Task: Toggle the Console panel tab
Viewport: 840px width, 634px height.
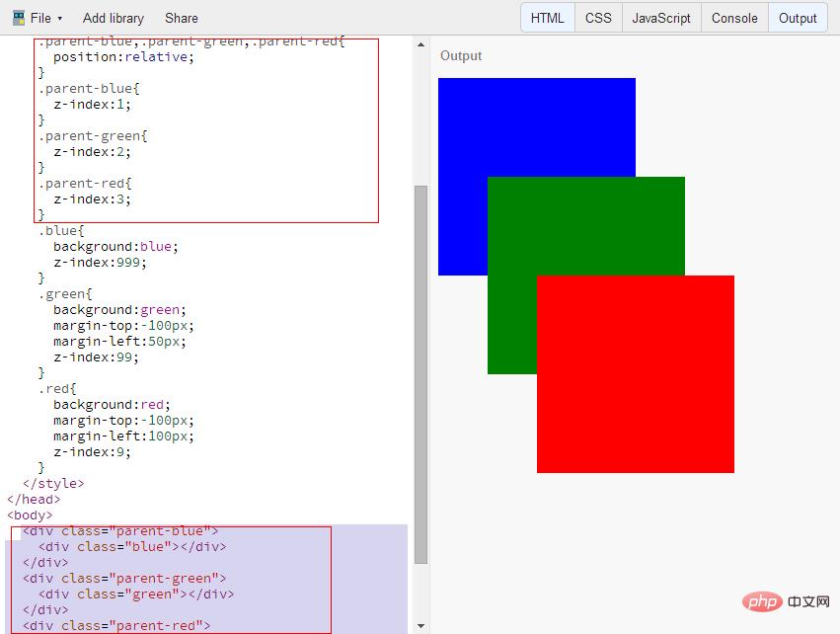Action: click(734, 18)
